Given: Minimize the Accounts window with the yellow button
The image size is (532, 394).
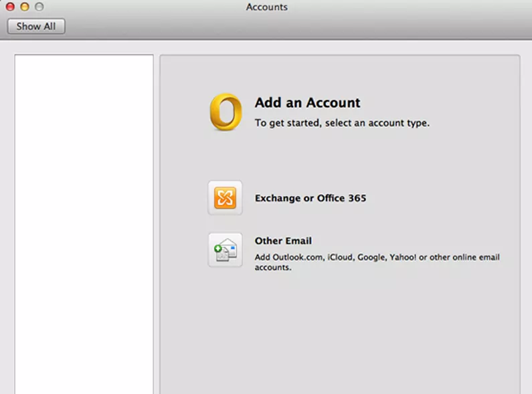Looking at the screenshot, I should tap(25, 7).
